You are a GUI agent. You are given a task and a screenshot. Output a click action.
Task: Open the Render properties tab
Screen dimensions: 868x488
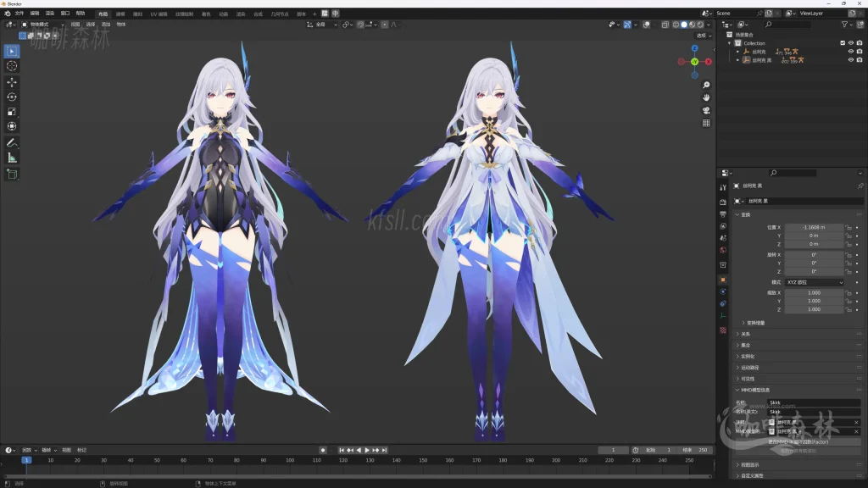pyautogui.click(x=723, y=202)
